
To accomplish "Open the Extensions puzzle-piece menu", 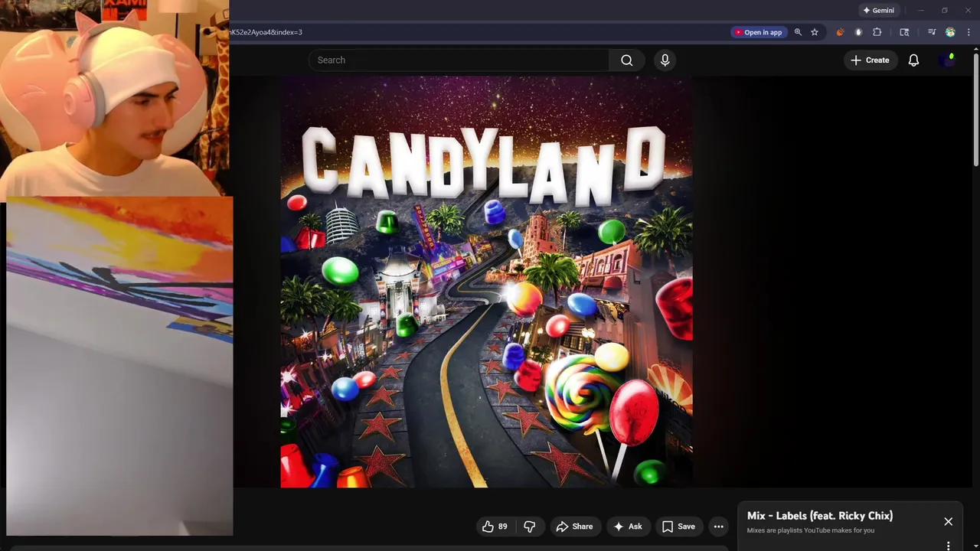I will pos(877,32).
